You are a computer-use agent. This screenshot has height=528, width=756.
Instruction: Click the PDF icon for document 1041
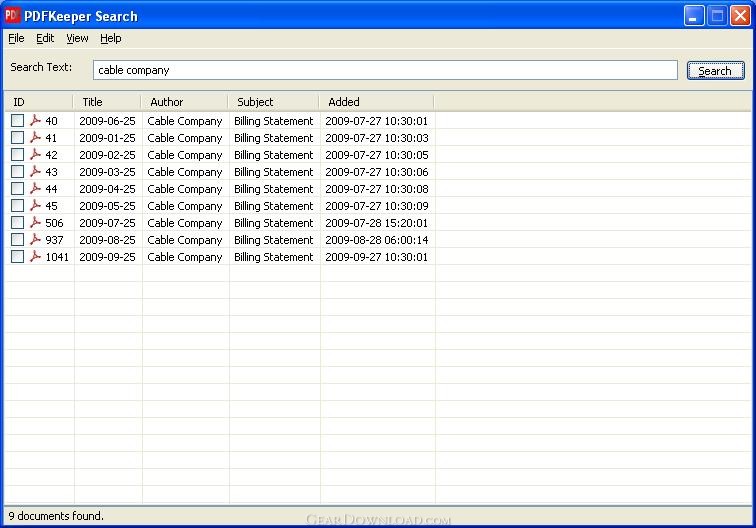pos(35,257)
